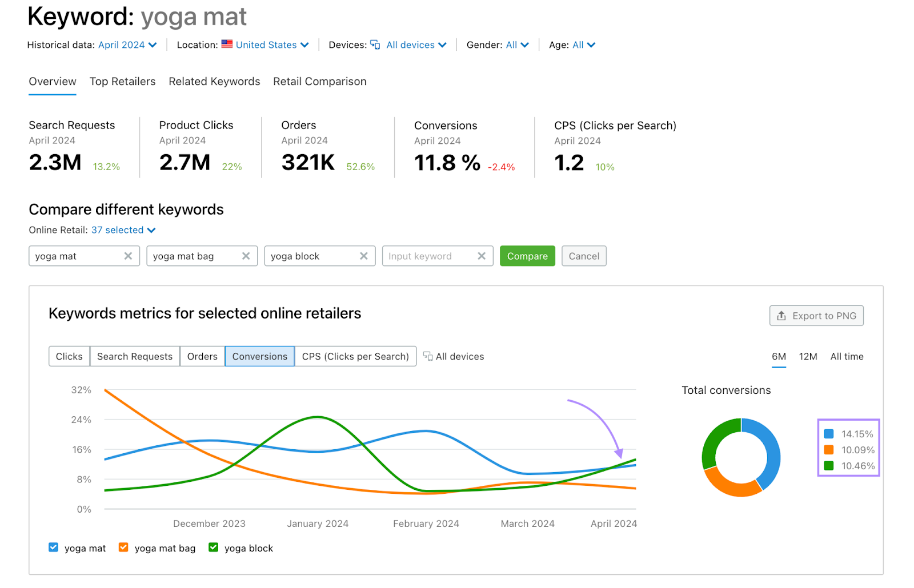The width and height of the screenshot is (914, 588).
Task: Click the export icon in Export to PNG
Action: coord(781,316)
